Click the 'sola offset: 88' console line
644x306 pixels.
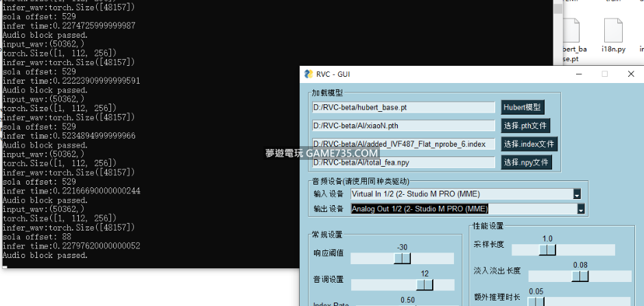pyautogui.click(x=37, y=237)
